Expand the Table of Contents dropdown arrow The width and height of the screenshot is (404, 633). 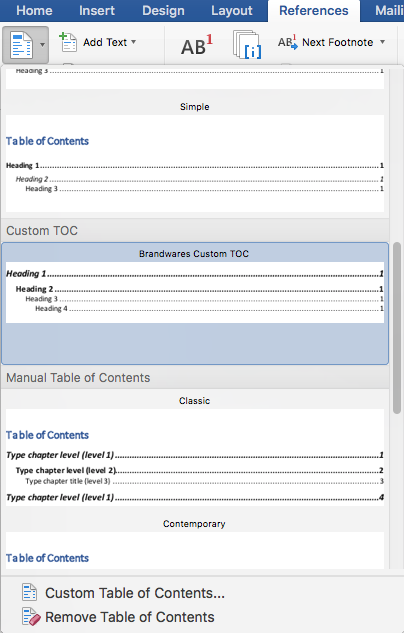(42, 45)
